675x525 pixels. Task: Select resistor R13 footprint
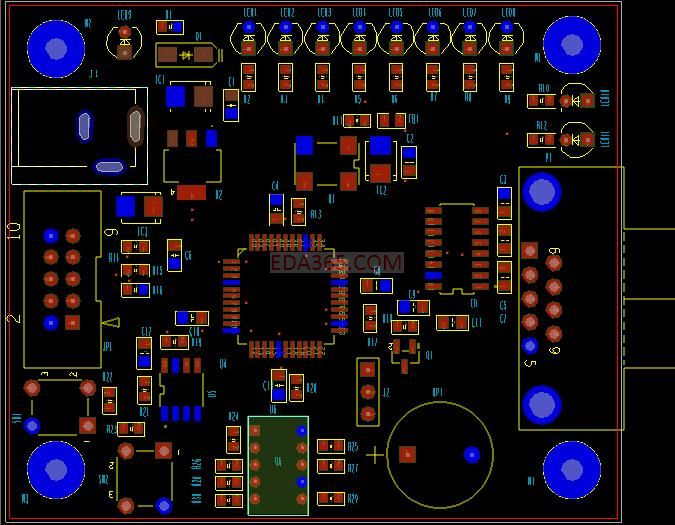tap(298, 211)
